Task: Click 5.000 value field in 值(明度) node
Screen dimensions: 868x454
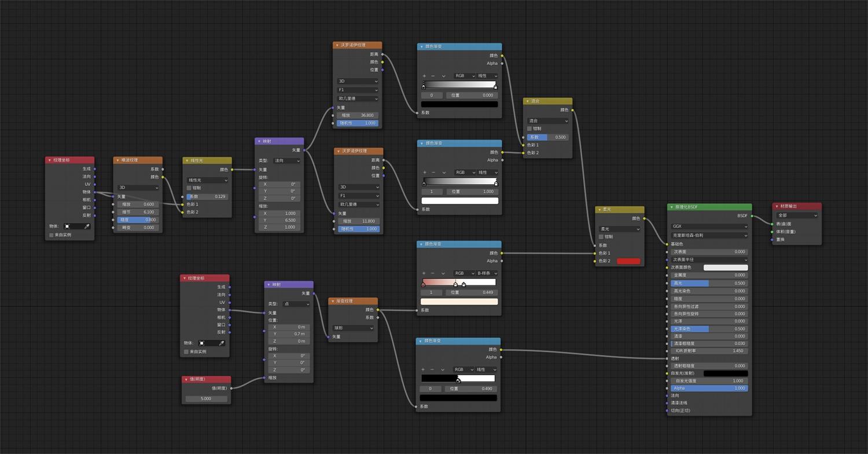Action: [x=206, y=399]
